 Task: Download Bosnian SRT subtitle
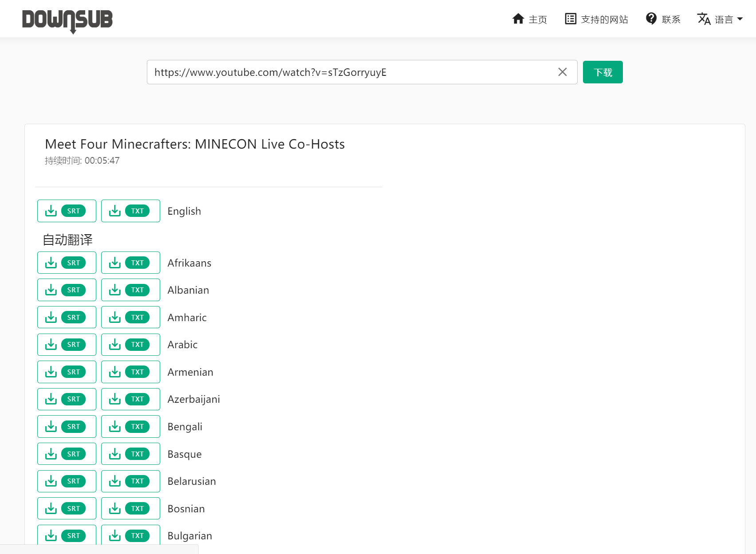(67, 509)
